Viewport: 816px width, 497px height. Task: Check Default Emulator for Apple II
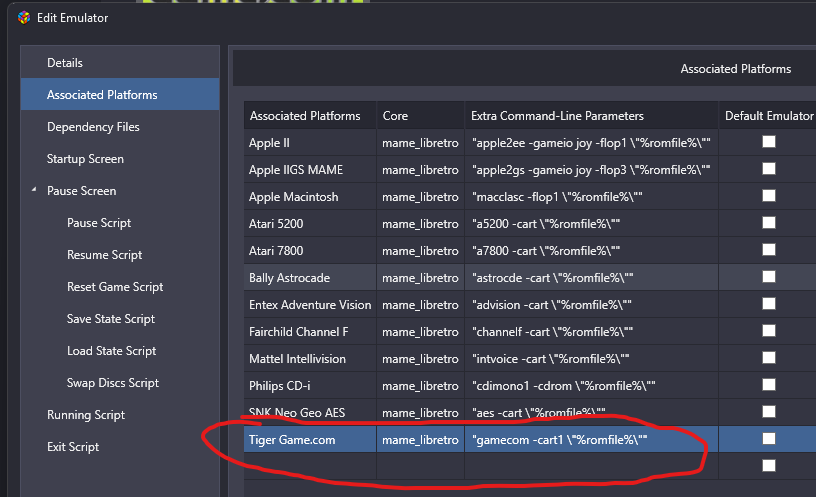(x=769, y=142)
